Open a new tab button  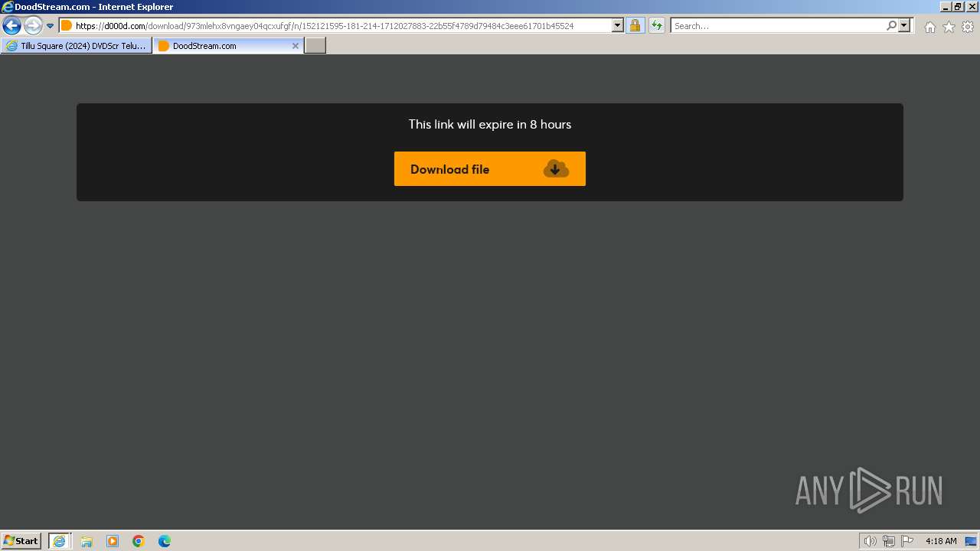tap(315, 46)
